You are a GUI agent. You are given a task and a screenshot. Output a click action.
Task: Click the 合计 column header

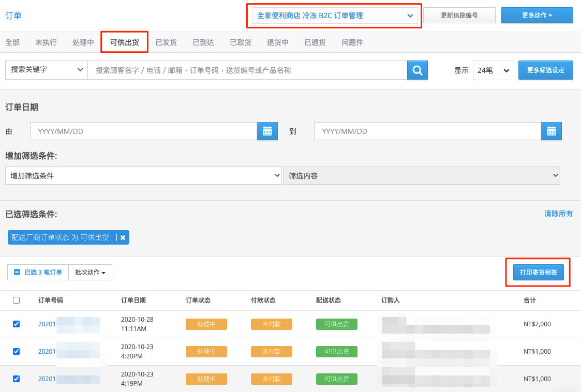529,300
